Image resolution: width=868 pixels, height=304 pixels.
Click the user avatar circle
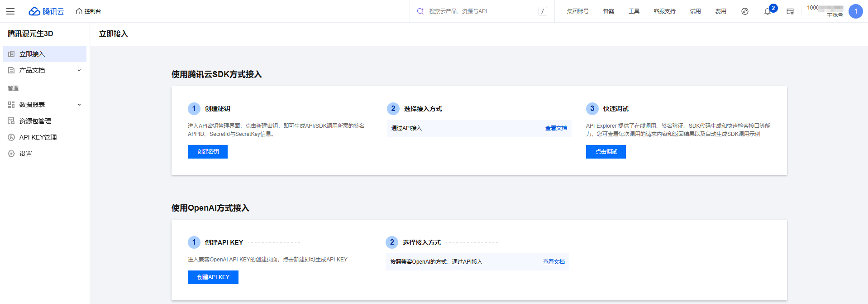(x=856, y=11)
